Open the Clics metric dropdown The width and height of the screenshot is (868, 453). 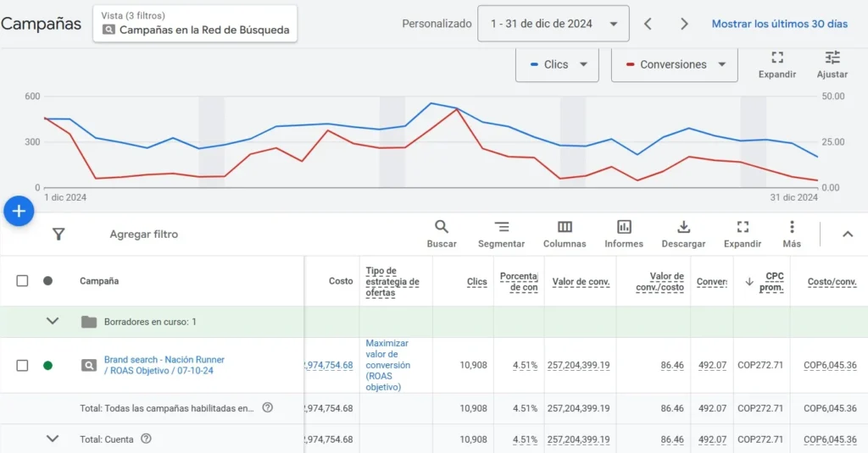pos(557,64)
